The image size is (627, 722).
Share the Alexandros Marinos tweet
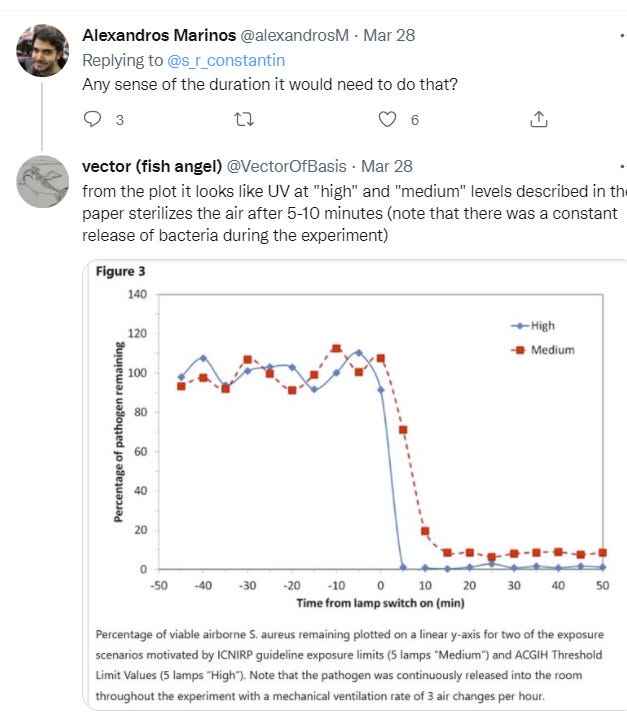click(539, 119)
